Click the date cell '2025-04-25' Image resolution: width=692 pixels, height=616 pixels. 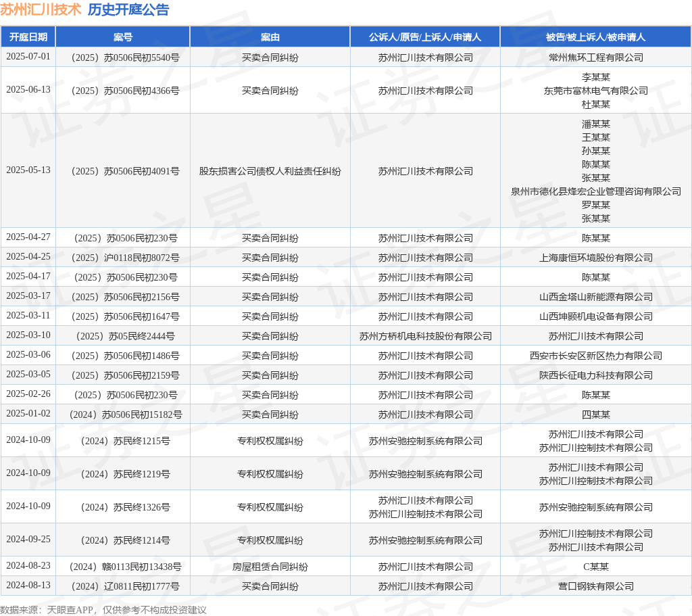coord(28,256)
